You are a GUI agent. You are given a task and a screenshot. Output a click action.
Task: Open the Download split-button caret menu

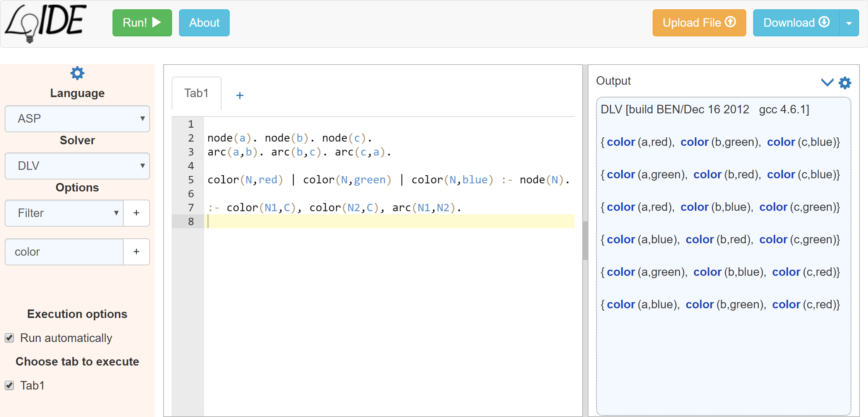click(x=849, y=23)
